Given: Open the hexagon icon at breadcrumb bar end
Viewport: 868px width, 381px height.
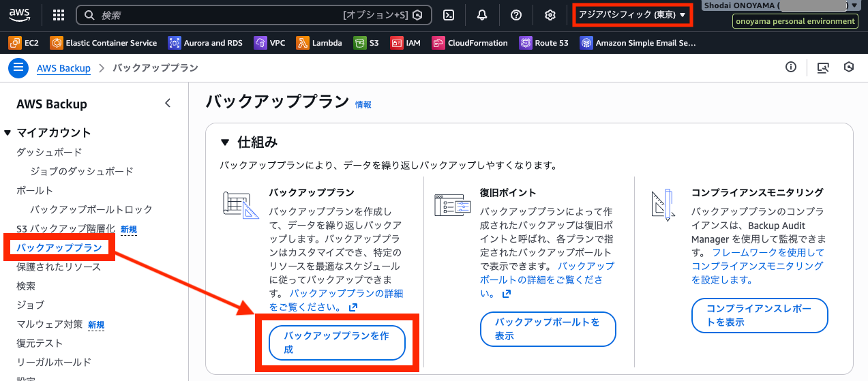Looking at the screenshot, I should coord(849,67).
